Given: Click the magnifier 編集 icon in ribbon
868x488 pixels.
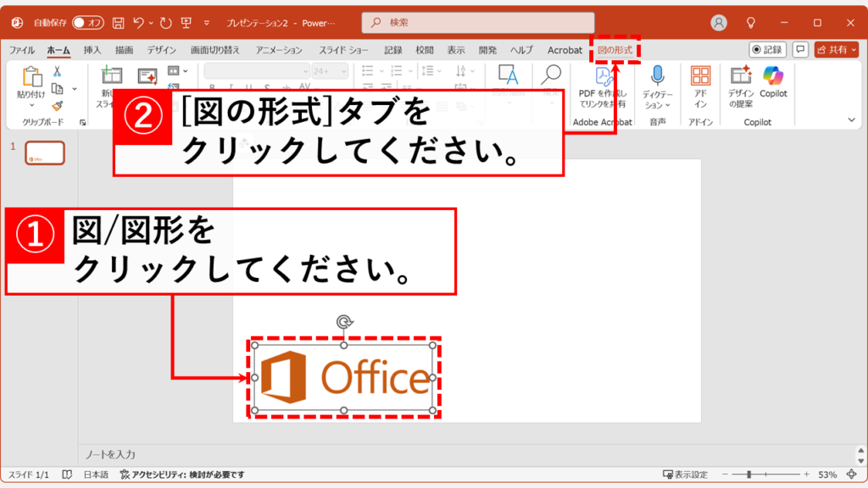Looking at the screenshot, I should (x=551, y=75).
